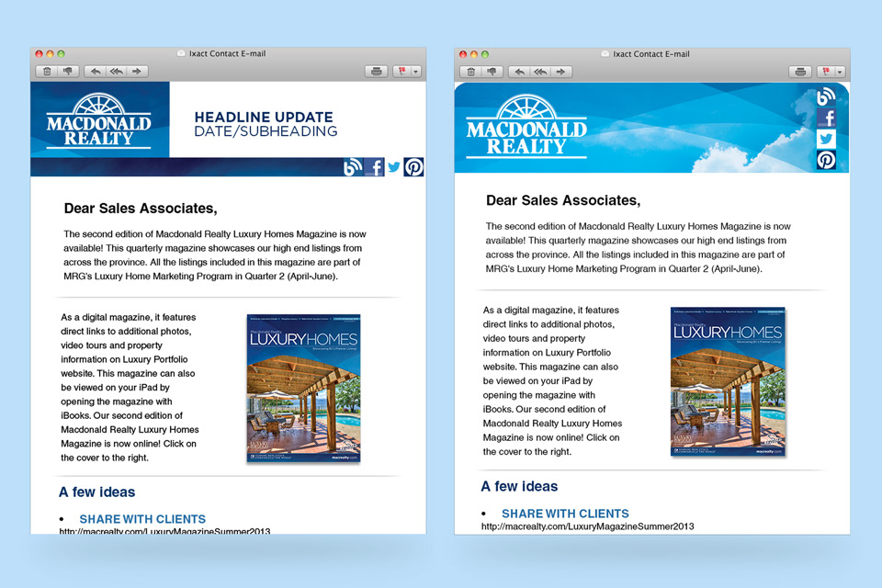Open the Facebook icon in right email banner
This screenshot has width=882, height=588.
[826, 118]
